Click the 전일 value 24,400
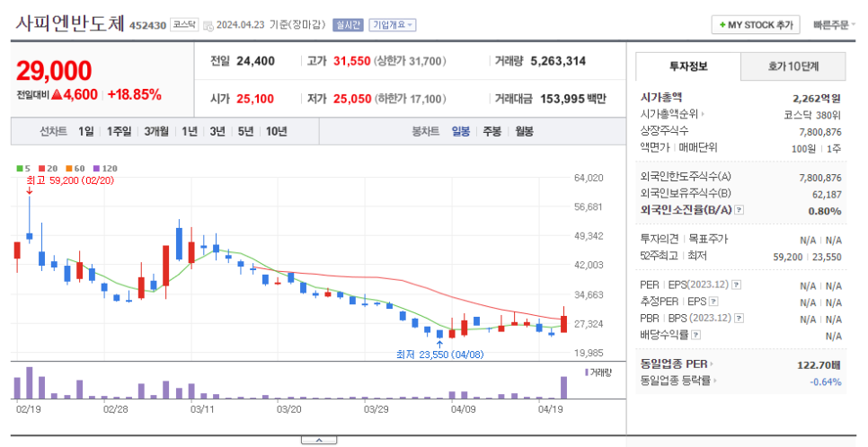Viewport: 868px width, 447px height. click(x=256, y=61)
